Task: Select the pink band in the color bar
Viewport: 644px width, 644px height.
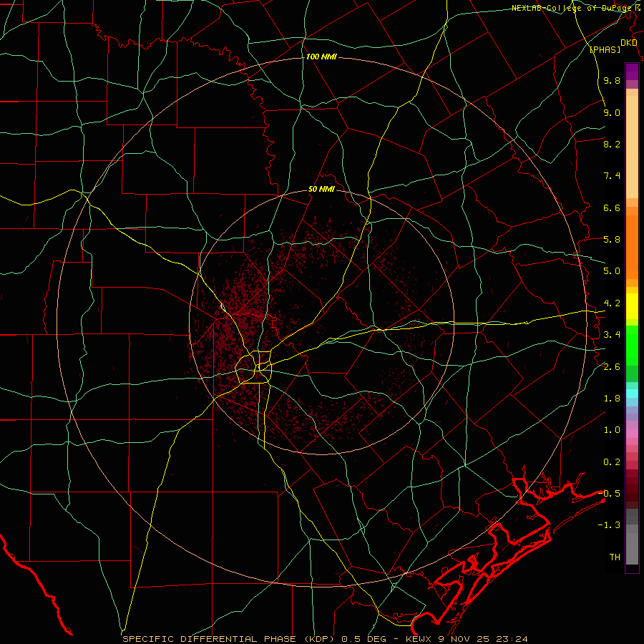Action: [632, 434]
